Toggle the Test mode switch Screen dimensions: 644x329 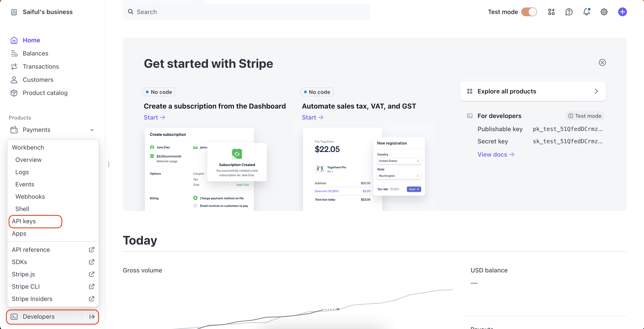click(529, 12)
